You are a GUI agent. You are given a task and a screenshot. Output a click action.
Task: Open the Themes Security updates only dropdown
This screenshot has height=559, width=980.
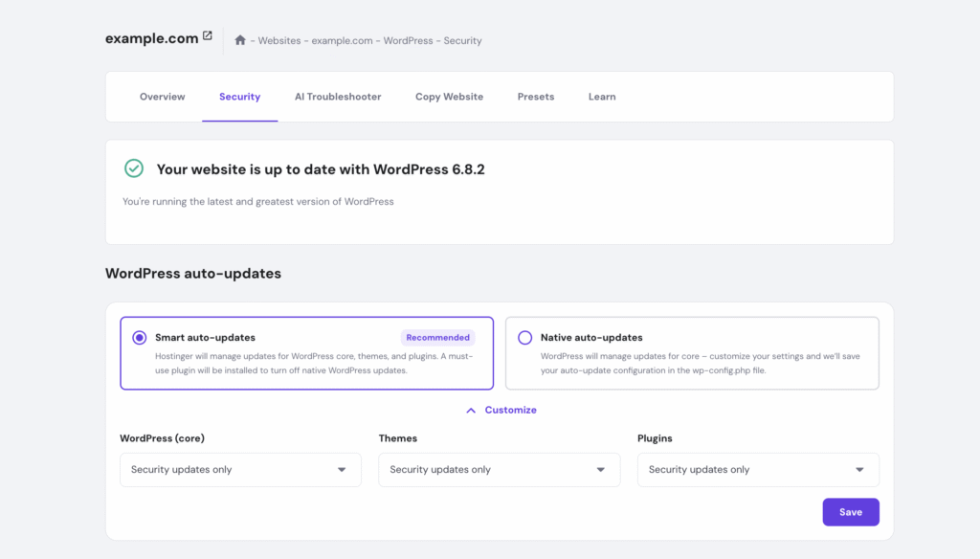[x=499, y=470]
